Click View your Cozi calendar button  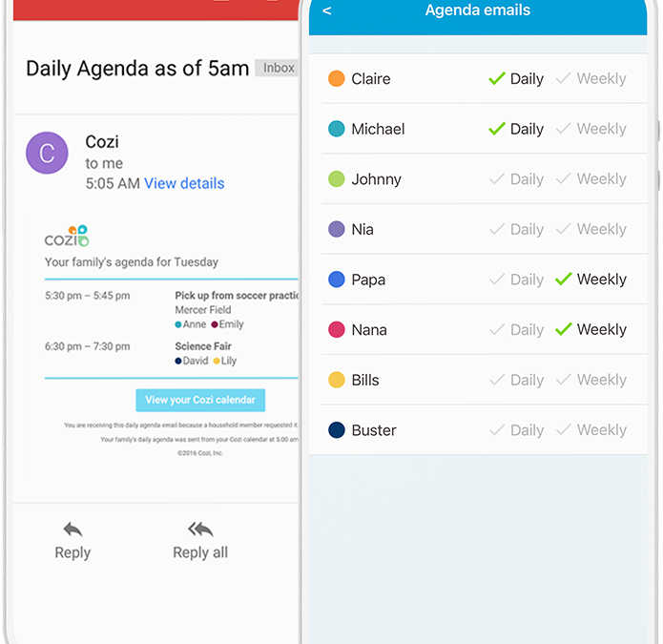200,400
